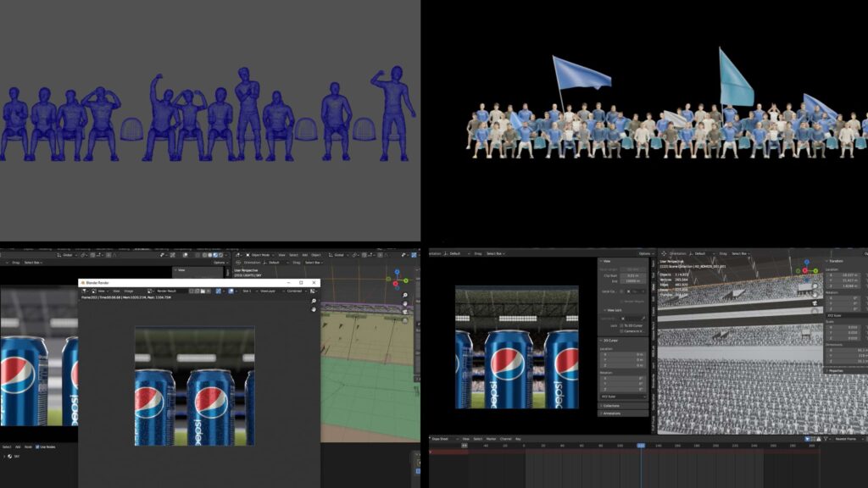The height and width of the screenshot is (488, 868).
Task: Select rendered shading mode icon in left viewport header
Action: (x=221, y=255)
